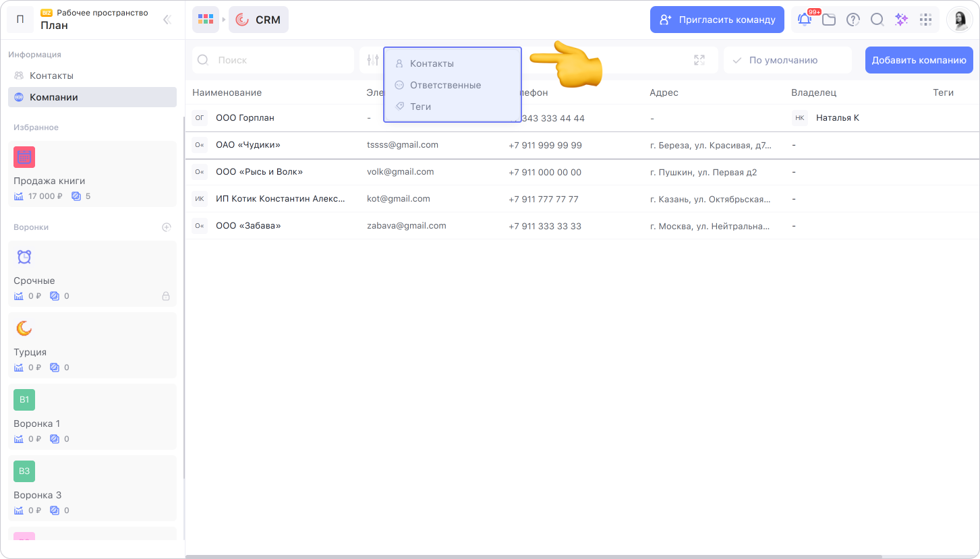
Task: Click the Поиск search field
Action: (273, 60)
